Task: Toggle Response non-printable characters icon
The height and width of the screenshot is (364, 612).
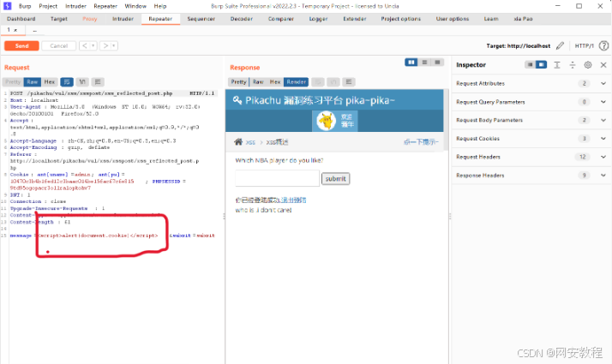Action: point(333,82)
